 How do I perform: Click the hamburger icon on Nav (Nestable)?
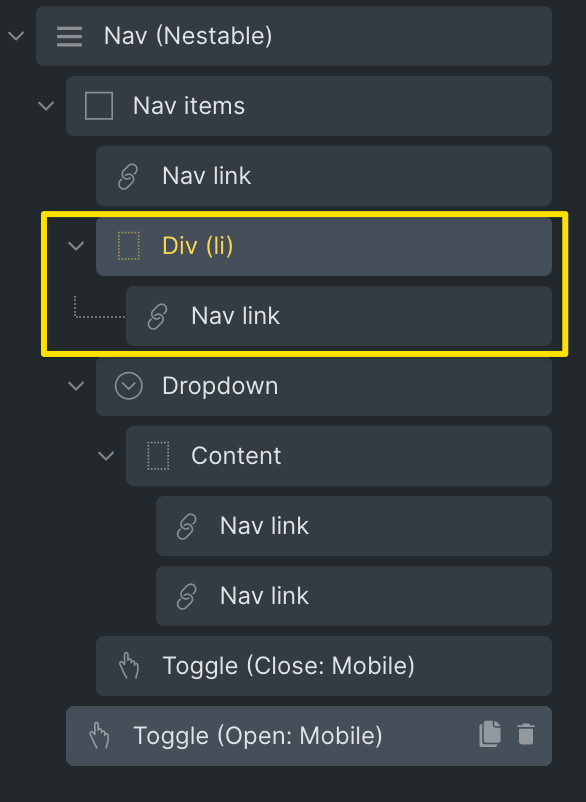tap(70, 36)
